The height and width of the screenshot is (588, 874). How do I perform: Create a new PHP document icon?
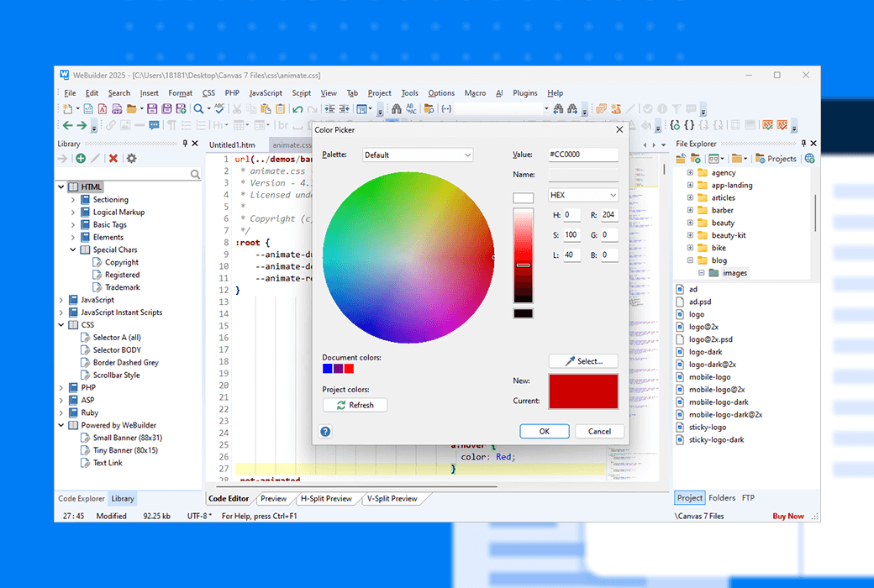pyautogui.click(x=117, y=108)
